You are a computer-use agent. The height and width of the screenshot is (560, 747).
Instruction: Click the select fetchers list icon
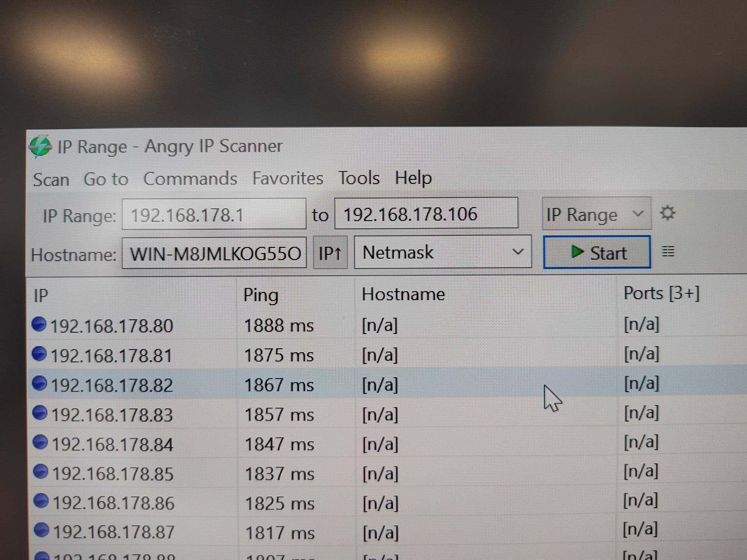click(668, 251)
